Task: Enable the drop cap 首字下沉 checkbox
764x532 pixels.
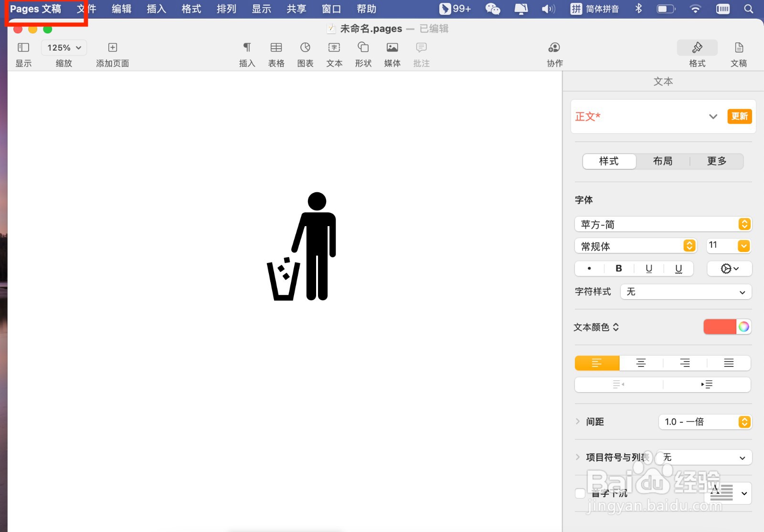Action: coord(580,493)
